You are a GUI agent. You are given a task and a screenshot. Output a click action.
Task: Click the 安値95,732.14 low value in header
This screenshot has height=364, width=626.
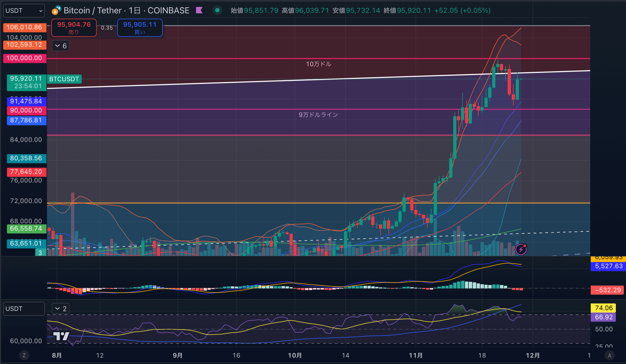pyautogui.click(x=356, y=10)
